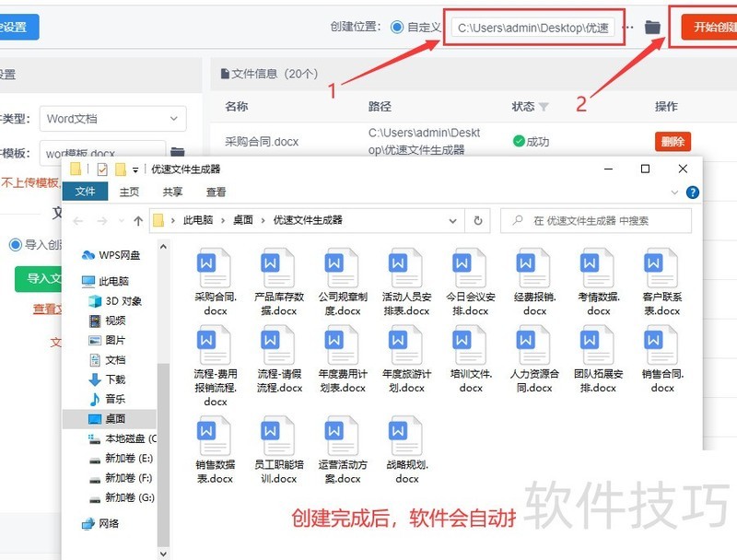Screen dimensions: 737x560
Task: Click the ribbon collapse chevron beside the 查看 tab
Action: 675,192
